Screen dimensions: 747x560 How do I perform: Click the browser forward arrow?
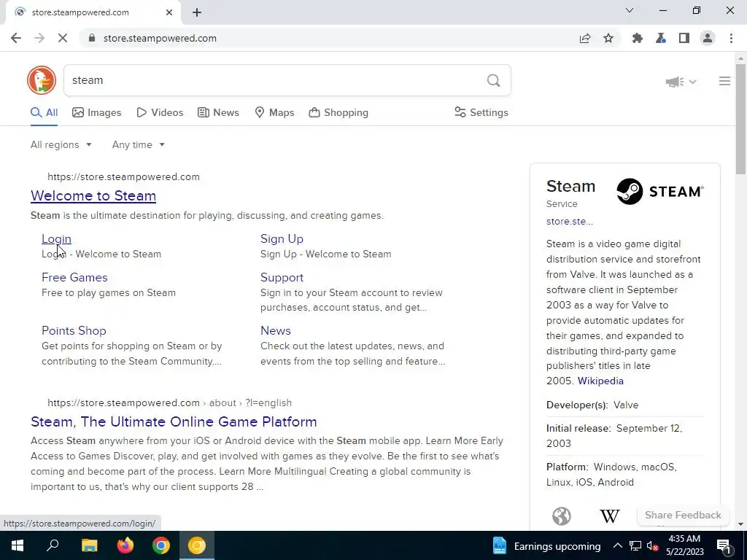[x=39, y=38]
